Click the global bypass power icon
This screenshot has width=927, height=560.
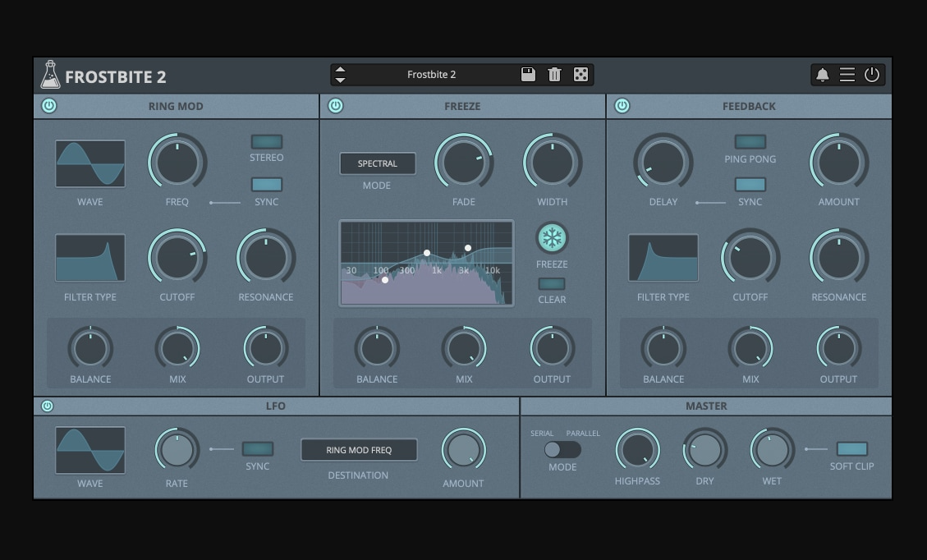[872, 75]
